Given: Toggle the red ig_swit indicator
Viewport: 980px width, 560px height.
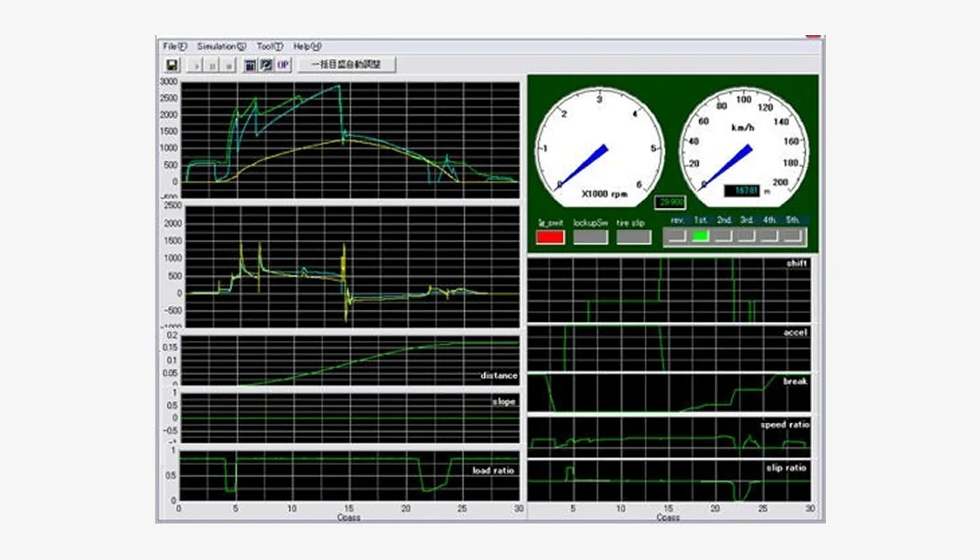Looking at the screenshot, I should click(550, 237).
